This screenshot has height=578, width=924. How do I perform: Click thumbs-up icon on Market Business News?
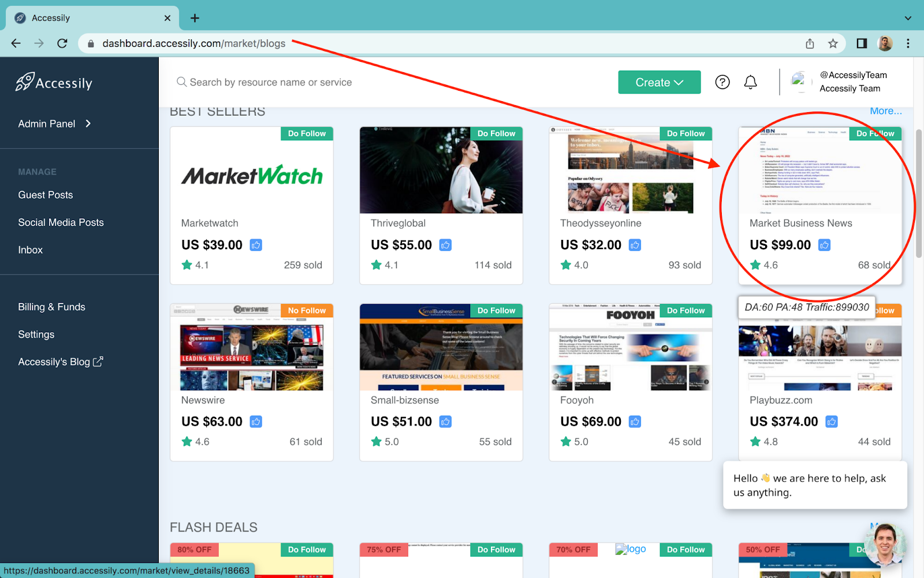click(x=824, y=245)
